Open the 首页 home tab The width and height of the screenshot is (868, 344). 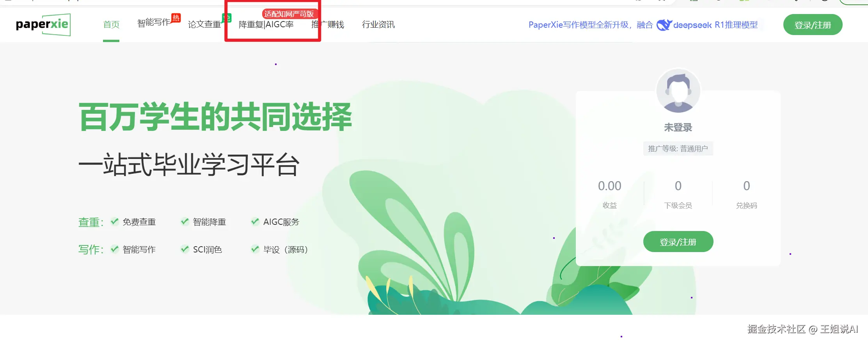(x=111, y=25)
